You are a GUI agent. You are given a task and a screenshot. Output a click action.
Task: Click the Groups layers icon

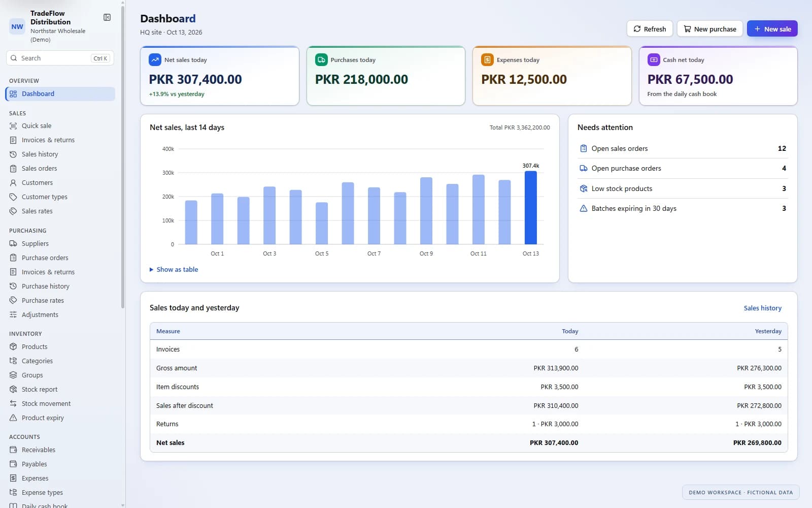click(13, 375)
